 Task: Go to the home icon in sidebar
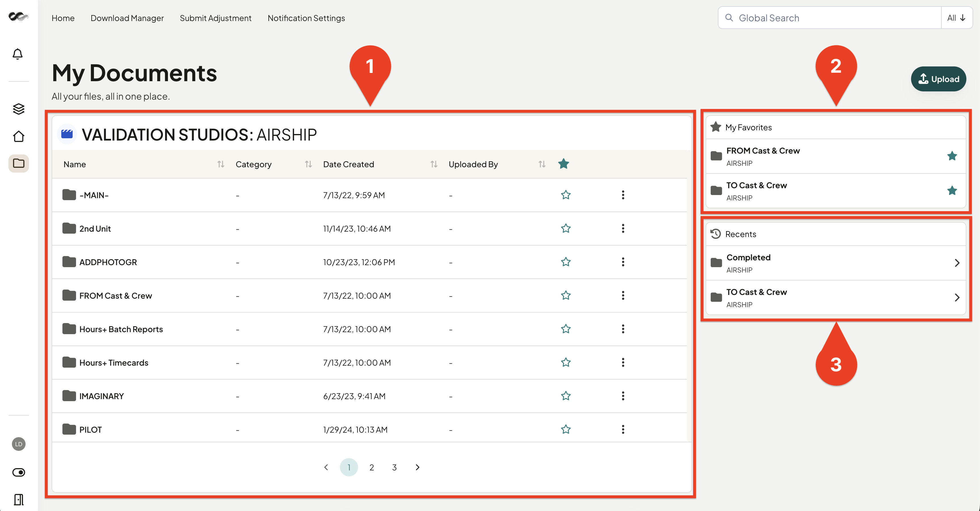[19, 136]
